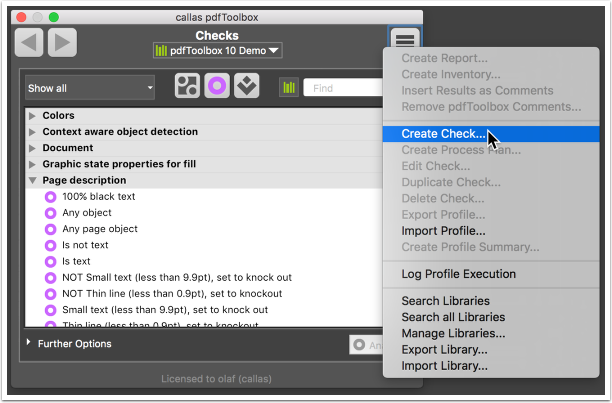This screenshot has height=403, width=612.
Task: Expand Context aware object detection group
Action: pyautogui.click(x=32, y=132)
